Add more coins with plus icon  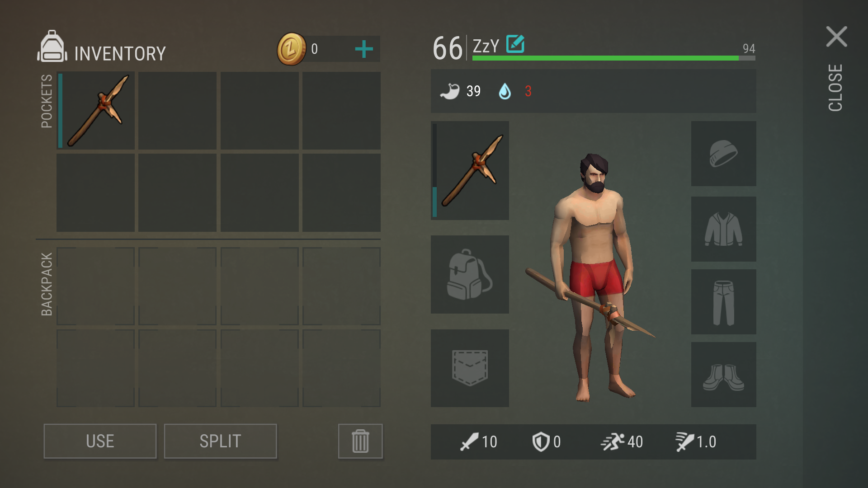[x=364, y=49]
